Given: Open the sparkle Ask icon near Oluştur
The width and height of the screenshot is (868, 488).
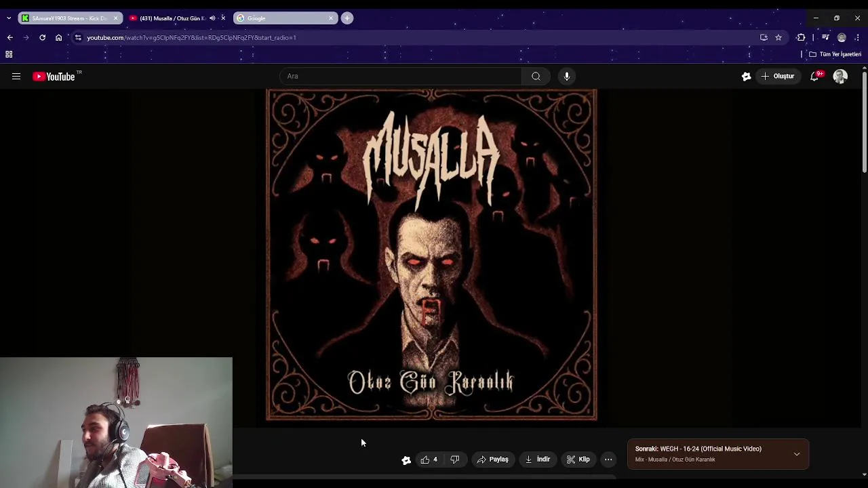Looking at the screenshot, I should coord(746,77).
